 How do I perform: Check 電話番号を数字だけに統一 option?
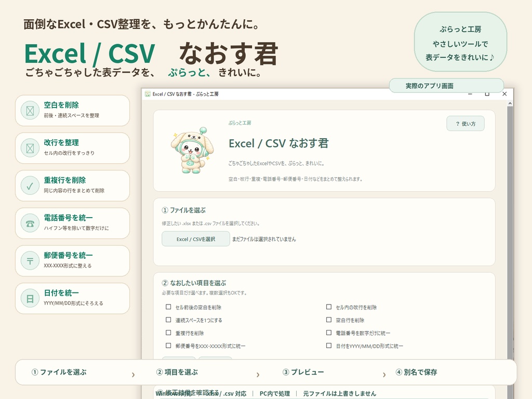[x=329, y=332]
